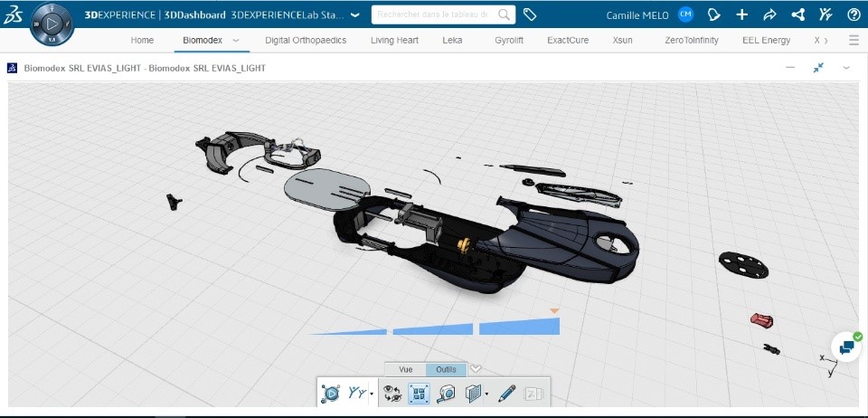Click the XY axis orientation triad
Screen dimensions: 868x418
click(829, 364)
